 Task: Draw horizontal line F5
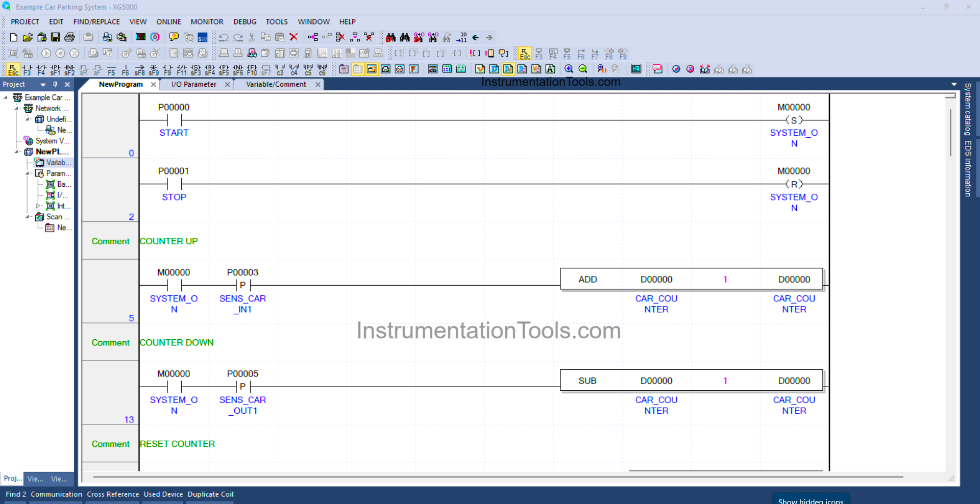111,69
